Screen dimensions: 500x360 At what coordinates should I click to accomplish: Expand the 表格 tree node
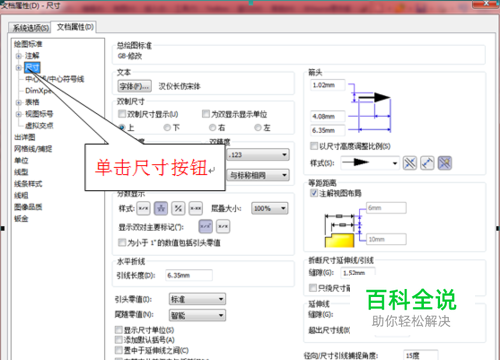pyautogui.click(x=19, y=102)
